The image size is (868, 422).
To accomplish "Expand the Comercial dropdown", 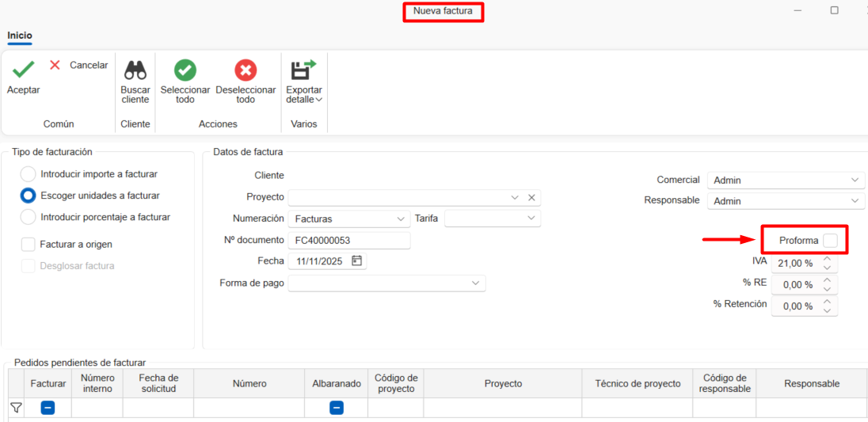I will click(x=855, y=180).
